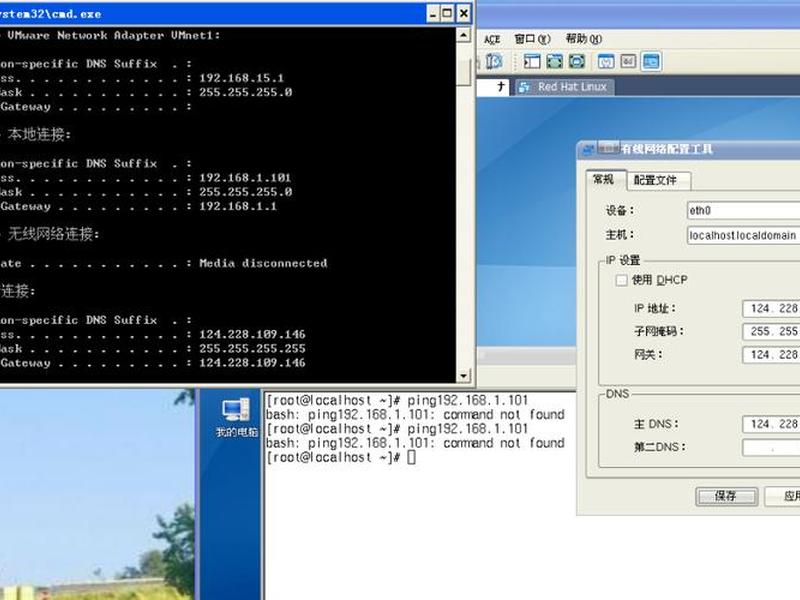Select the 常规 tab
This screenshot has height=600, width=800.
(x=605, y=180)
